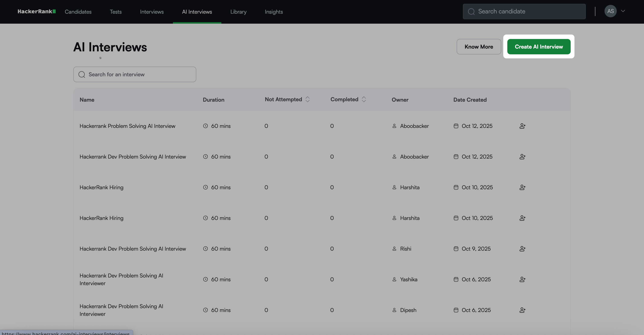The width and height of the screenshot is (644, 335).
Task: Open the Library tab
Action: tap(238, 12)
